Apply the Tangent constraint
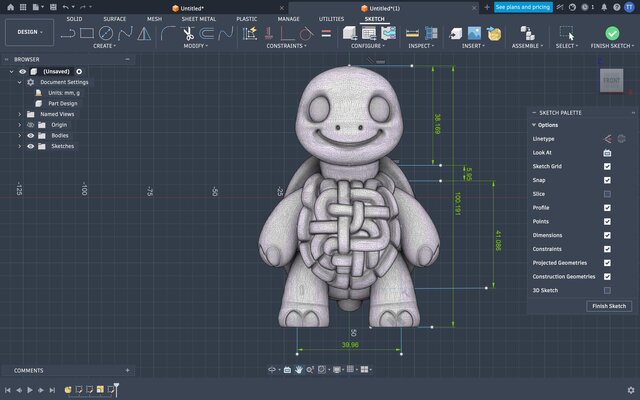Viewport: 640px width, 400px height. point(307,33)
